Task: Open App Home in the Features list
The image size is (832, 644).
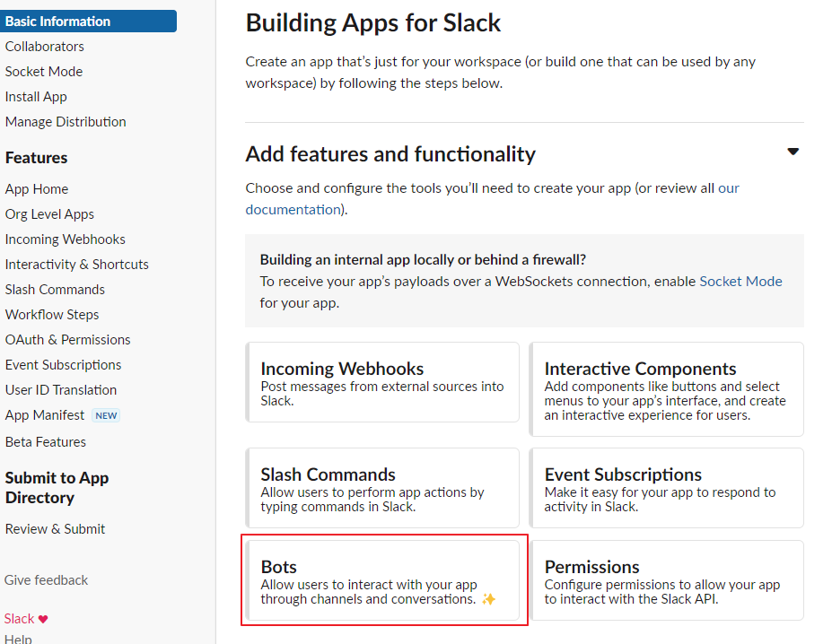Action: [37, 189]
